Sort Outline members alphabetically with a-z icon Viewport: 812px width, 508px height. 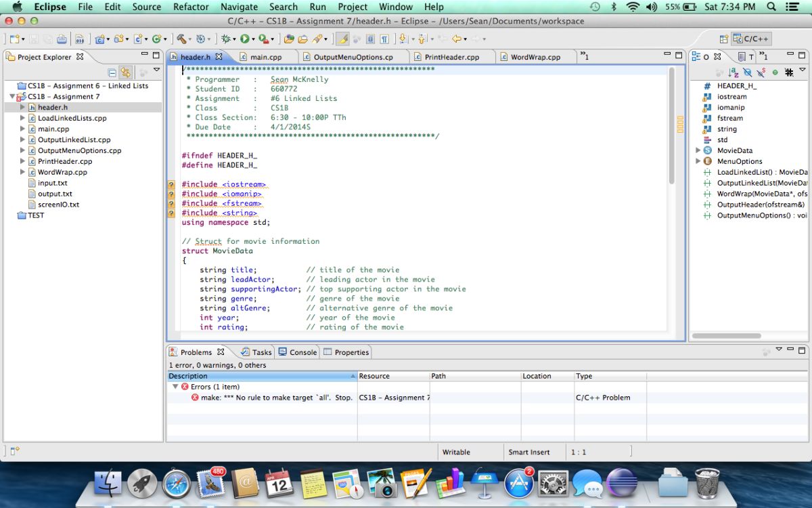[734, 72]
